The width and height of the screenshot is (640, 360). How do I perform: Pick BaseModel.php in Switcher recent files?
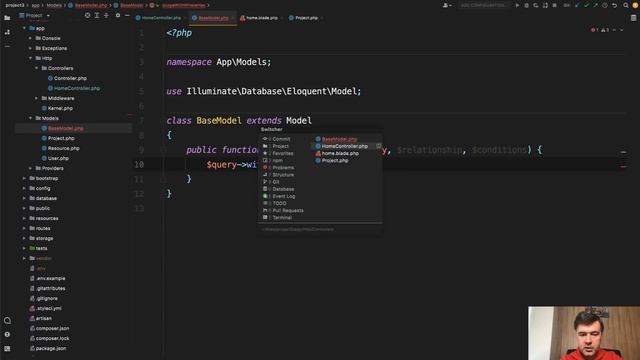click(x=339, y=139)
